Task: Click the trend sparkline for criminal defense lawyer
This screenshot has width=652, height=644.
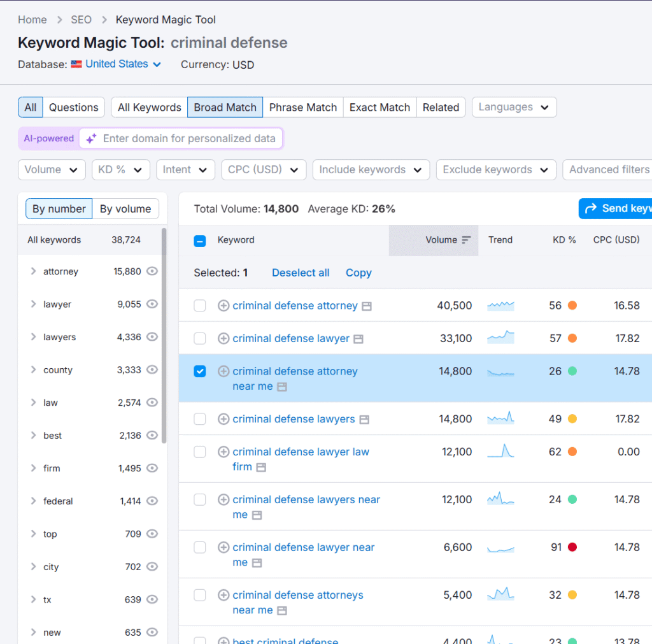Action: (x=500, y=338)
